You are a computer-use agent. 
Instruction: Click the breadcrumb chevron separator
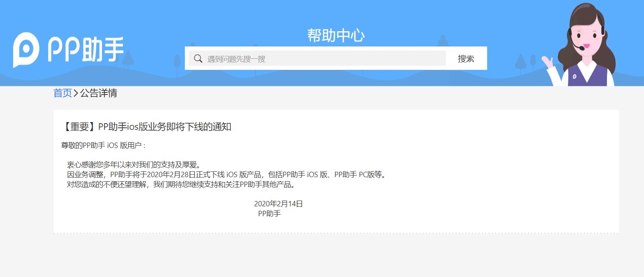point(76,93)
